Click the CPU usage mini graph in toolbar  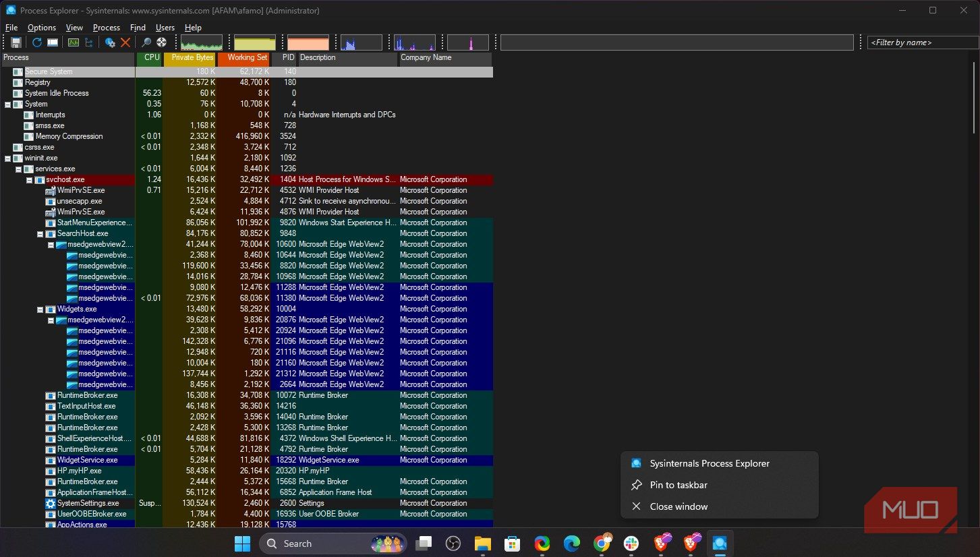point(201,42)
